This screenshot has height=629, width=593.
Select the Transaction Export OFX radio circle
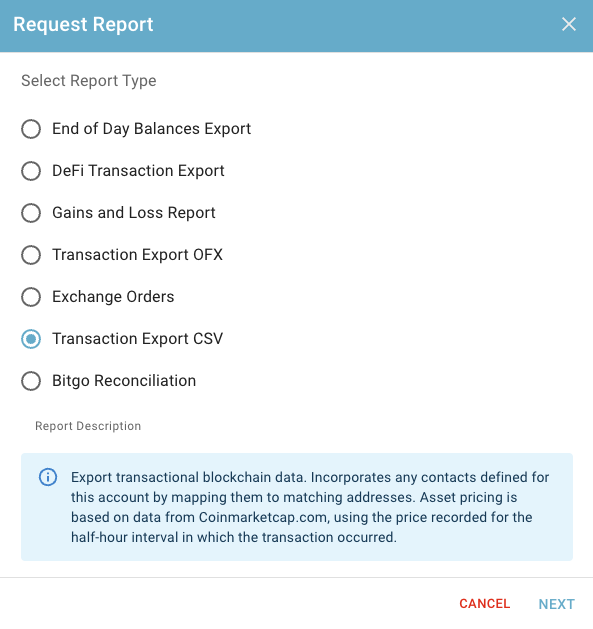pos(31,255)
